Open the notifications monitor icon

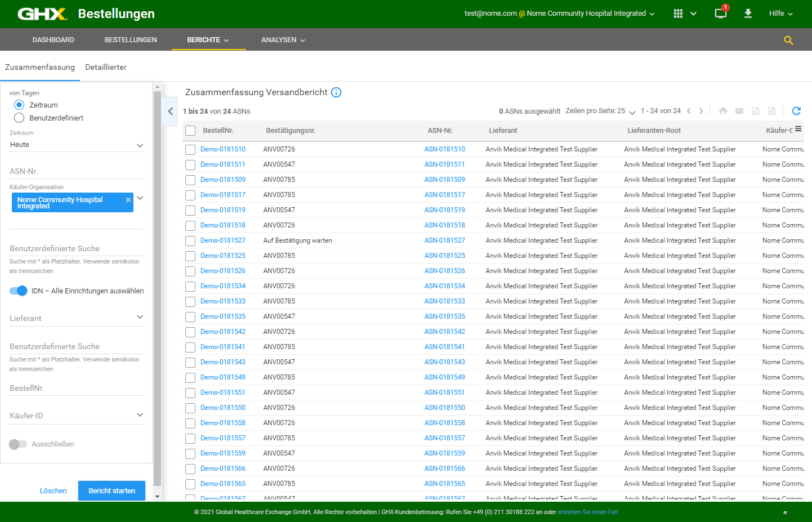coord(721,14)
